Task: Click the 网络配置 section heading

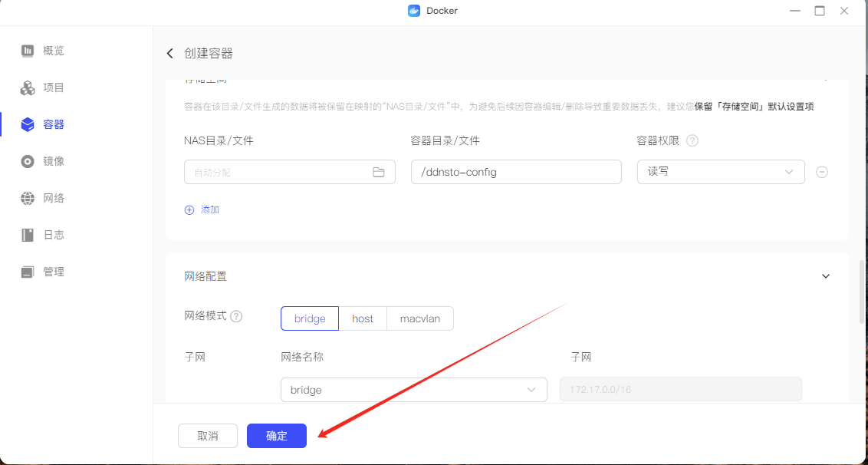Action: tap(205, 276)
